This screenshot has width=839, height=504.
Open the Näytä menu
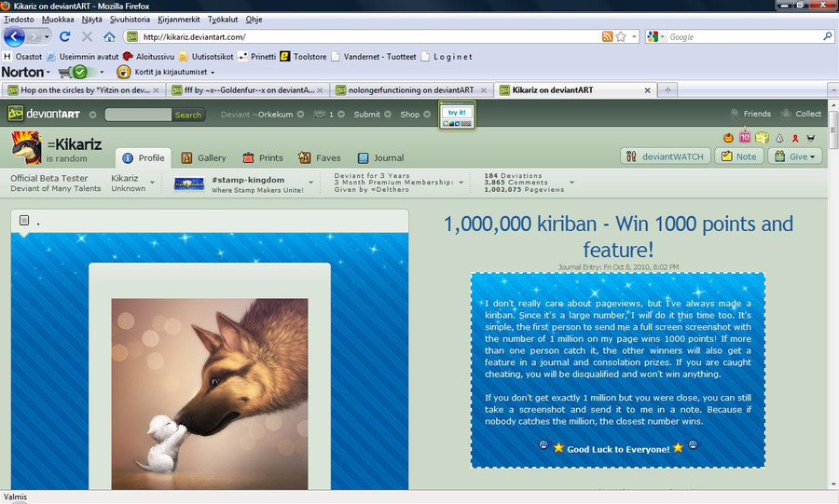91,20
